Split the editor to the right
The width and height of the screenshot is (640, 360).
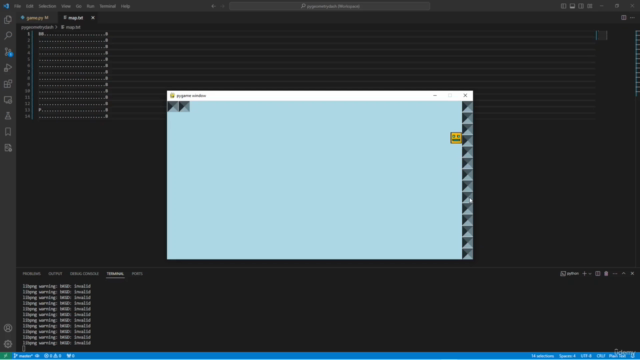pos(624,18)
